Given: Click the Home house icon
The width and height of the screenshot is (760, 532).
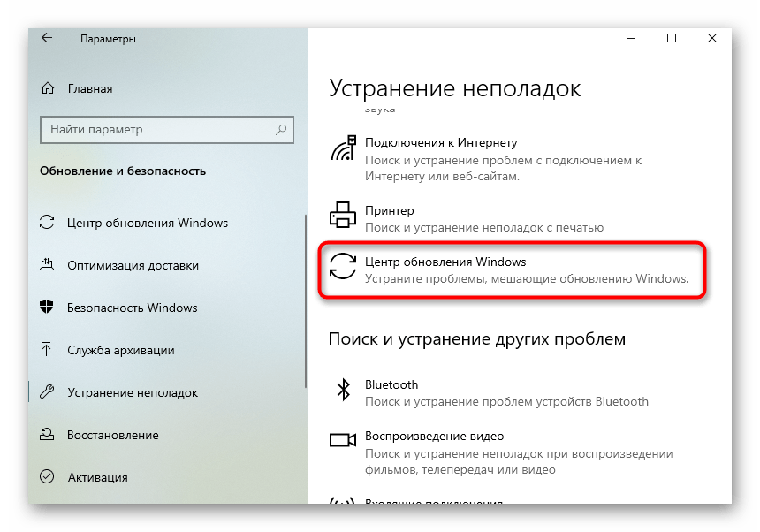Looking at the screenshot, I should click(x=48, y=88).
